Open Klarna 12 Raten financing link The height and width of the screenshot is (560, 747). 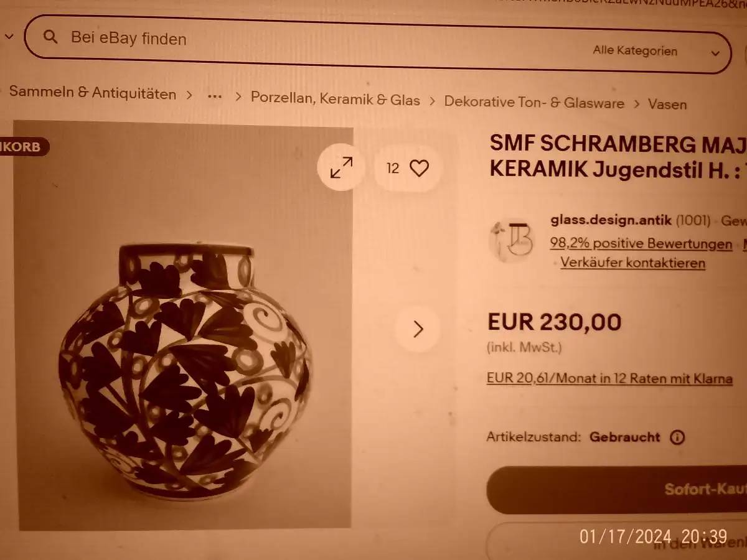[x=609, y=378]
